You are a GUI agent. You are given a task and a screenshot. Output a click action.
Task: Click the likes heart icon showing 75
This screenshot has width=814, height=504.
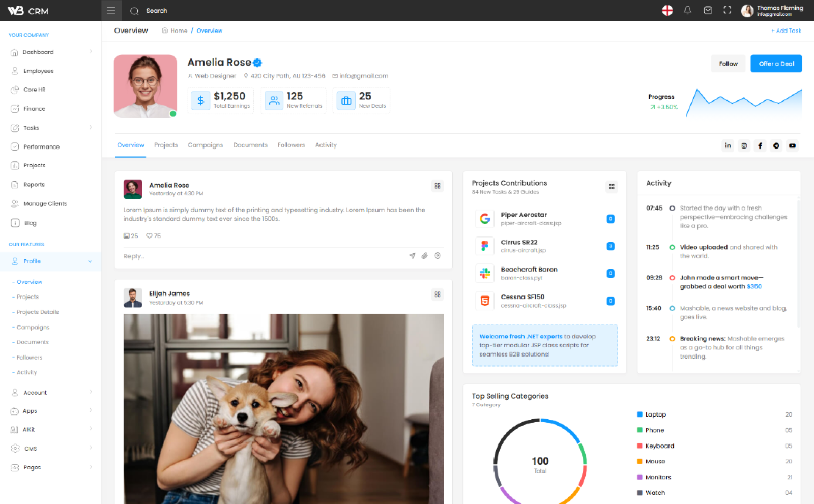tap(149, 236)
